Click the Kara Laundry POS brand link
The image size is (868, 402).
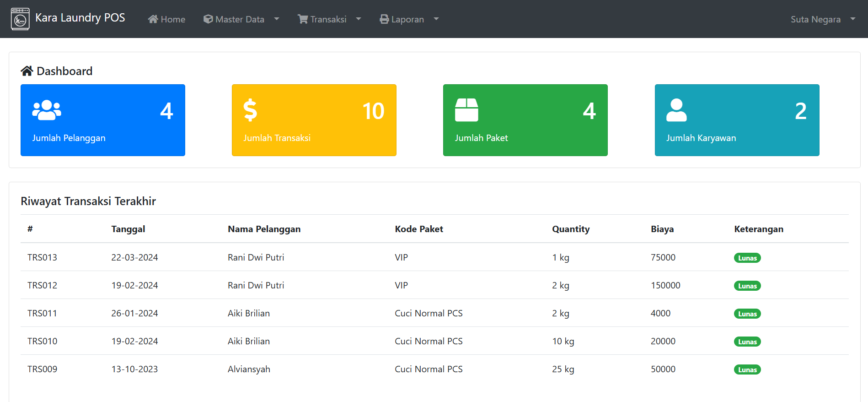pos(80,18)
